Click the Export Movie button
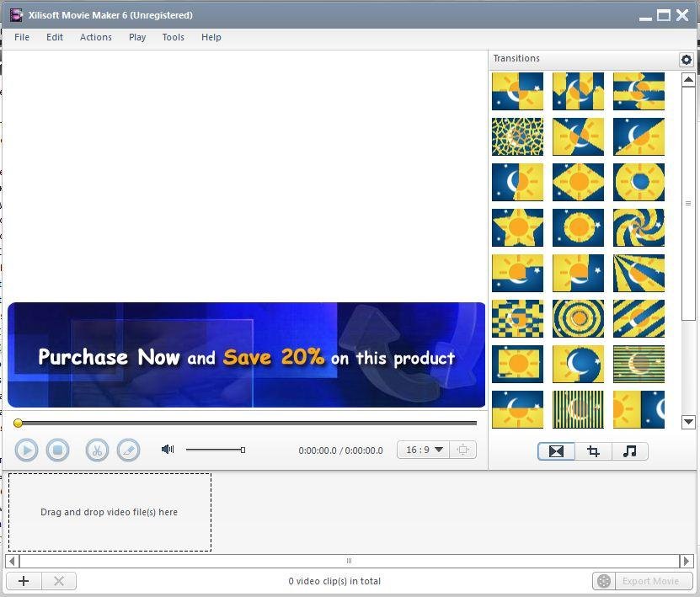This screenshot has width=700, height=597. (642, 581)
